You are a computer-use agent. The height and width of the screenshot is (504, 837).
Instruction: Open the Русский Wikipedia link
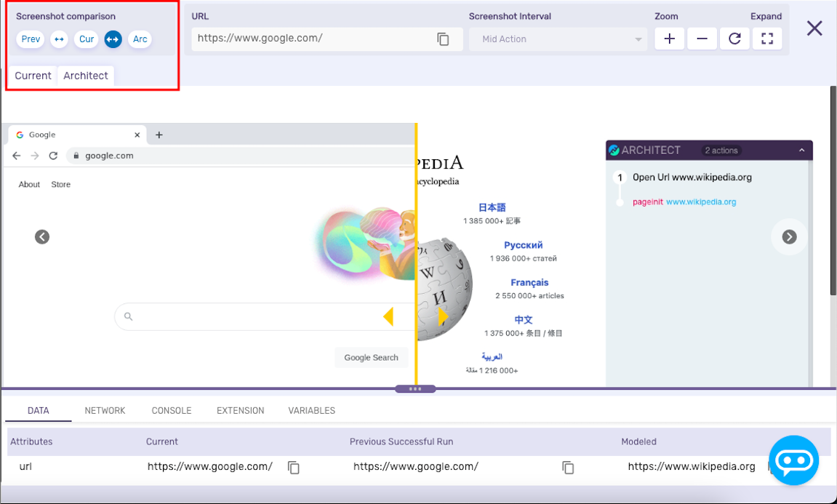(x=523, y=245)
